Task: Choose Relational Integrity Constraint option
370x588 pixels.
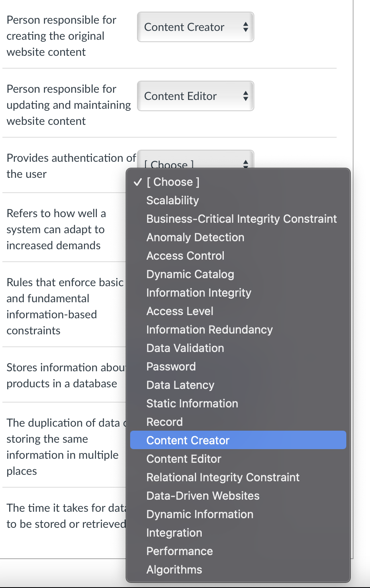Action: (x=223, y=477)
